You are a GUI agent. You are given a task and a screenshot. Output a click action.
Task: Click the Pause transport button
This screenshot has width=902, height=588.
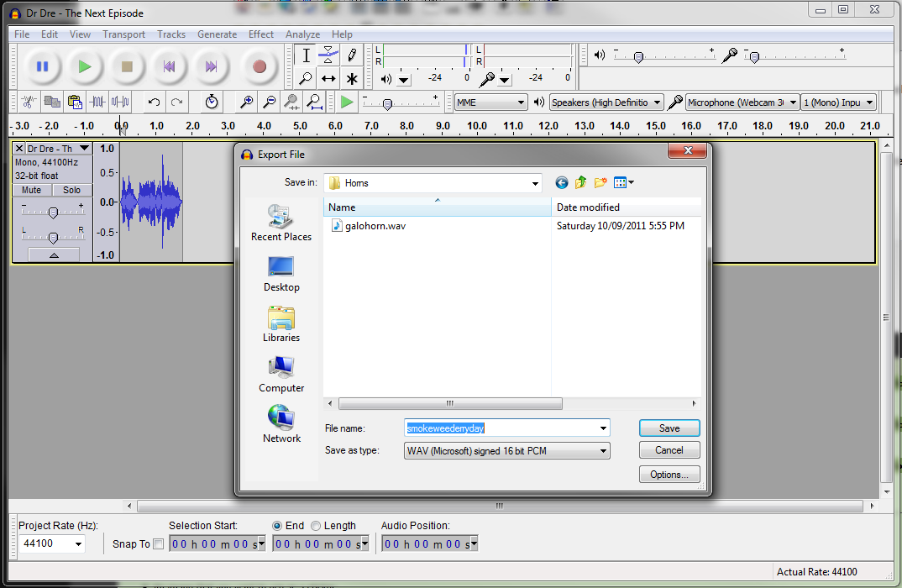42,66
